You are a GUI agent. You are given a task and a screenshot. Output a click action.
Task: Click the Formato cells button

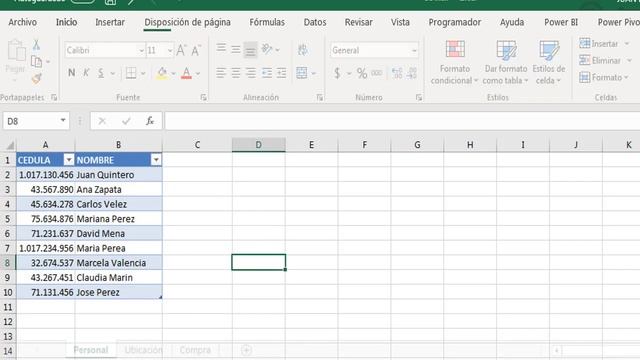pyautogui.click(x=604, y=77)
